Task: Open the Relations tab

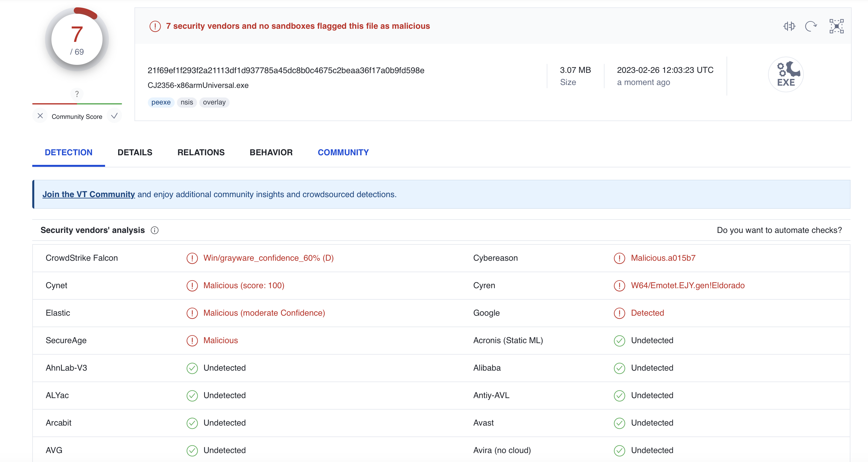Action: (201, 152)
